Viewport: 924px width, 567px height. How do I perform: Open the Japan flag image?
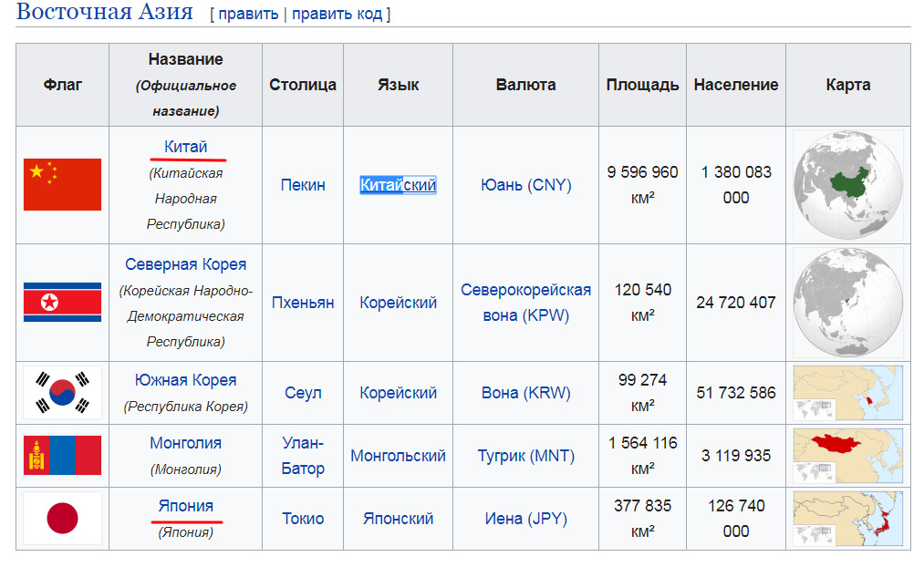(x=62, y=519)
